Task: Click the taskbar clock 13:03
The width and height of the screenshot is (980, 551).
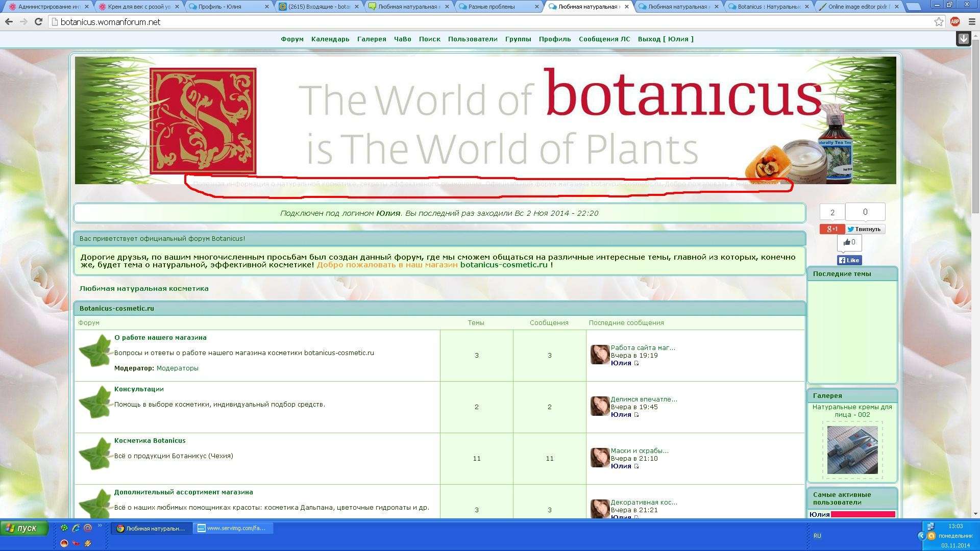Action: click(955, 526)
